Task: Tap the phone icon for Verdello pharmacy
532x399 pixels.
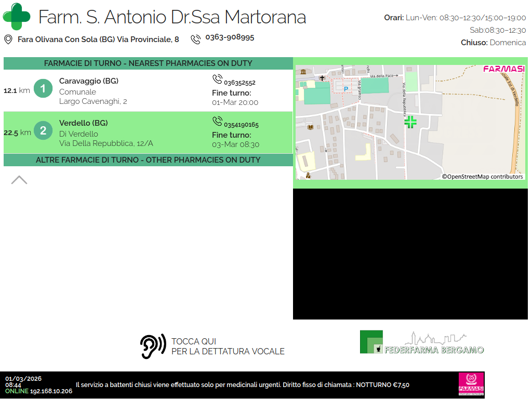Action: click(x=217, y=122)
